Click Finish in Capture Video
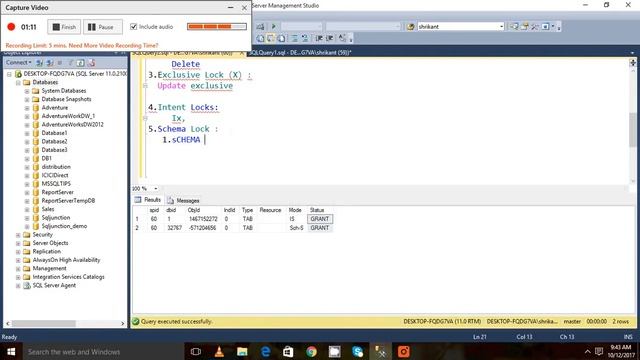The height and width of the screenshot is (360, 640). click(64, 27)
